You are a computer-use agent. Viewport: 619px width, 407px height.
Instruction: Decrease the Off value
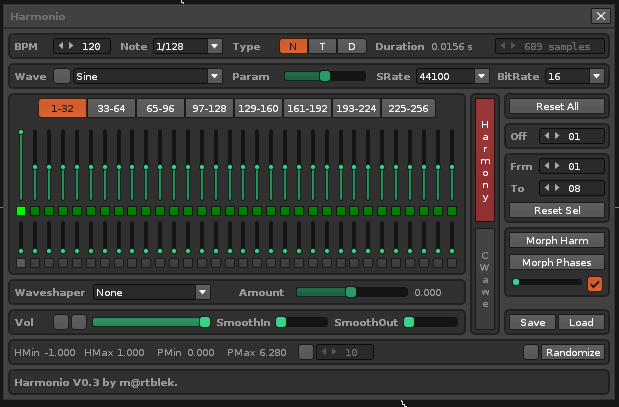(547, 136)
